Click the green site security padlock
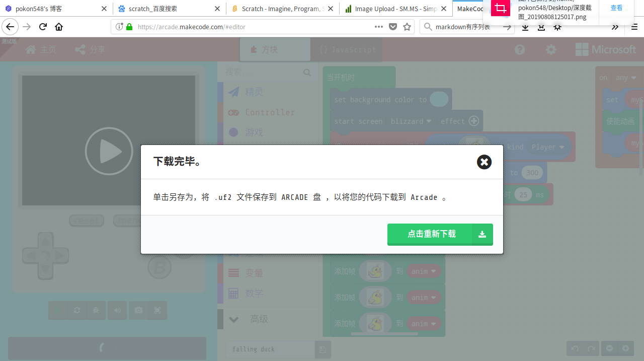 pos(129,27)
